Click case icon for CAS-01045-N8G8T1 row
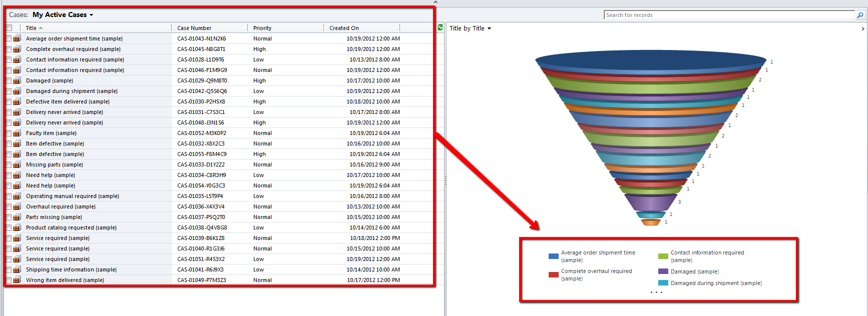868x316 pixels. 17,49
